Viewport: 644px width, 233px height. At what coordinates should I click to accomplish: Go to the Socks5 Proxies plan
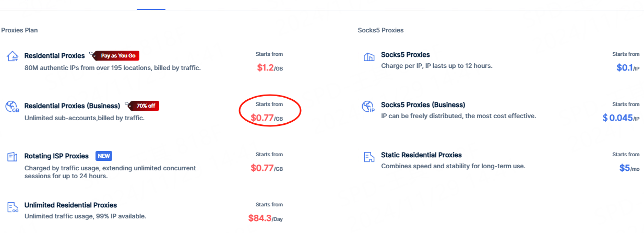click(x=406, y=54)
